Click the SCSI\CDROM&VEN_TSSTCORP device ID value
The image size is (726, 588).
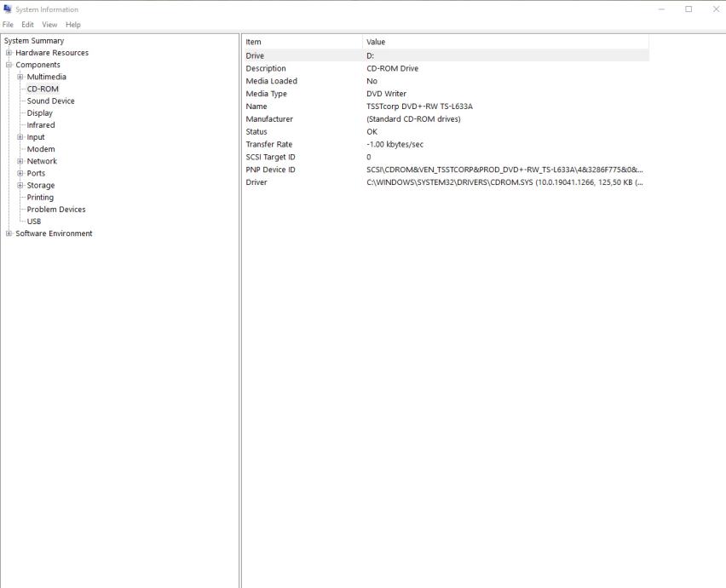point(504,170)
